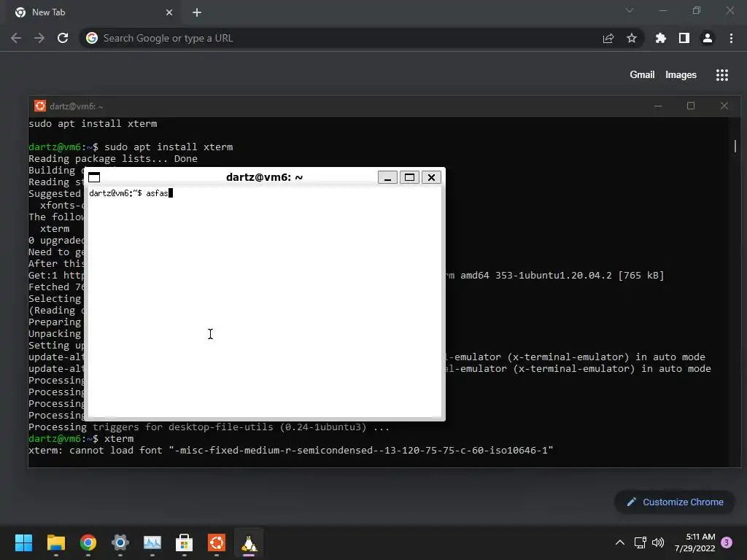Click the Google icon in the address bar

pos(92,38)
